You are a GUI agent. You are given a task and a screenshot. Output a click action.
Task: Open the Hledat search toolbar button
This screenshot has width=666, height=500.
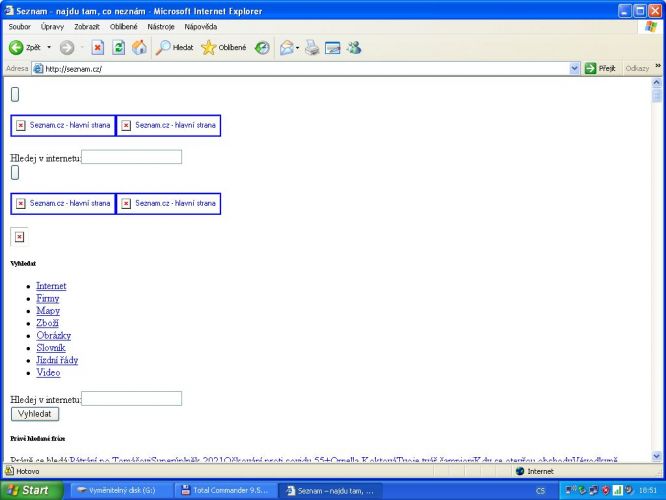174,48
